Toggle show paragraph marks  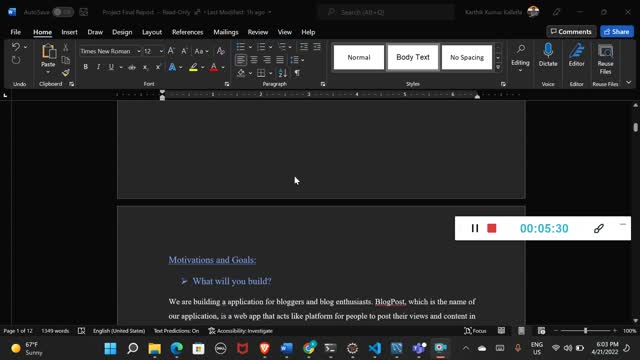point(297,73)
